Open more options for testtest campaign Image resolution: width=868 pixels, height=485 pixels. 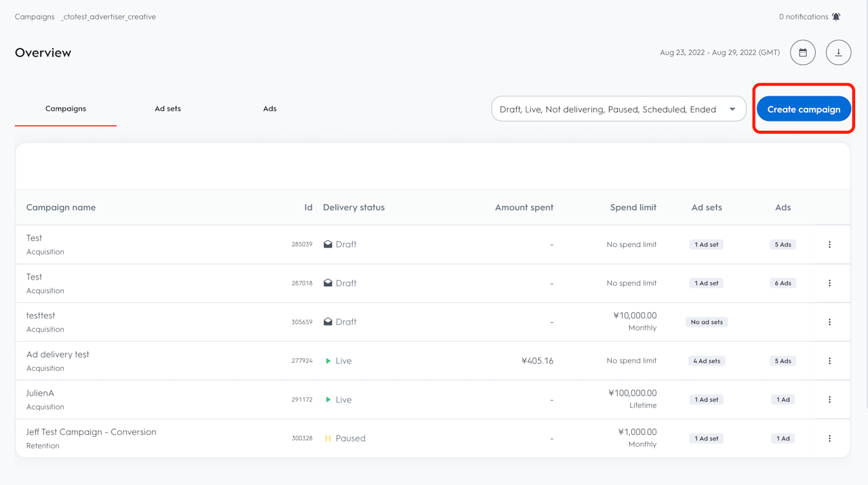[829, 322]
